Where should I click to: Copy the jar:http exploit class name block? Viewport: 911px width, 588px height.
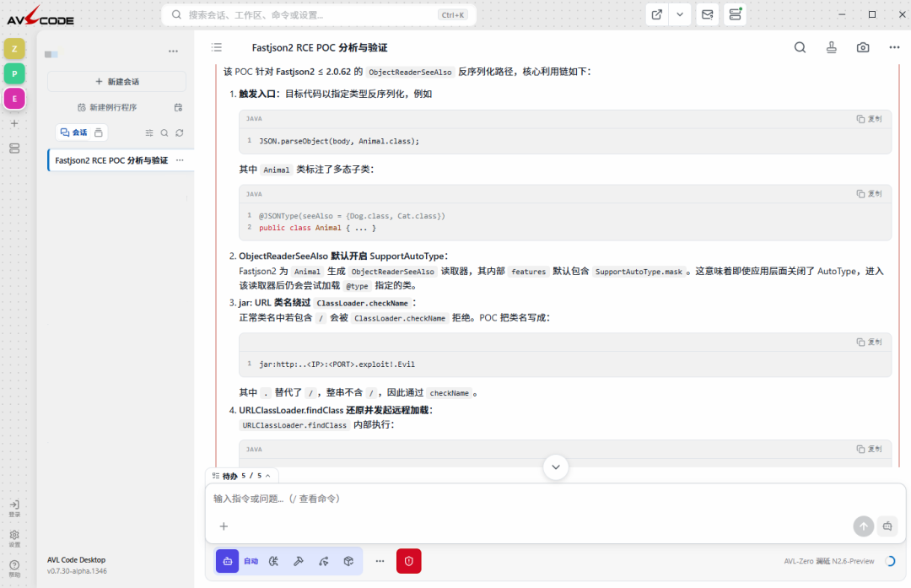(869, 343)
